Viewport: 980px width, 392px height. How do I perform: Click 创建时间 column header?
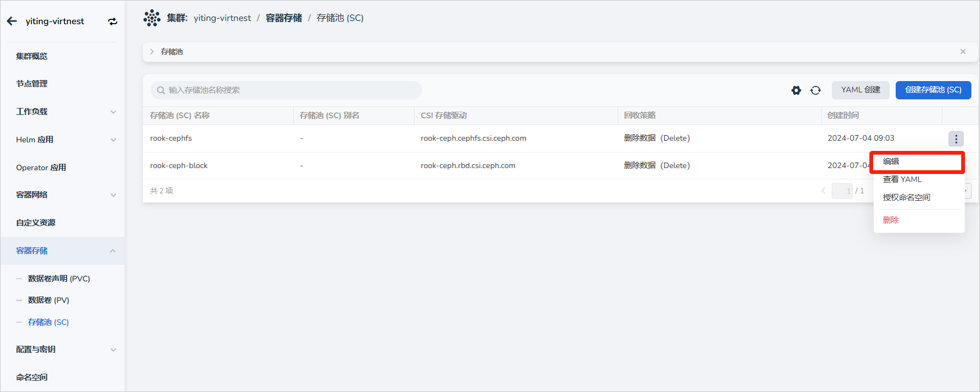pyautogui.click(x=843, y=115)
